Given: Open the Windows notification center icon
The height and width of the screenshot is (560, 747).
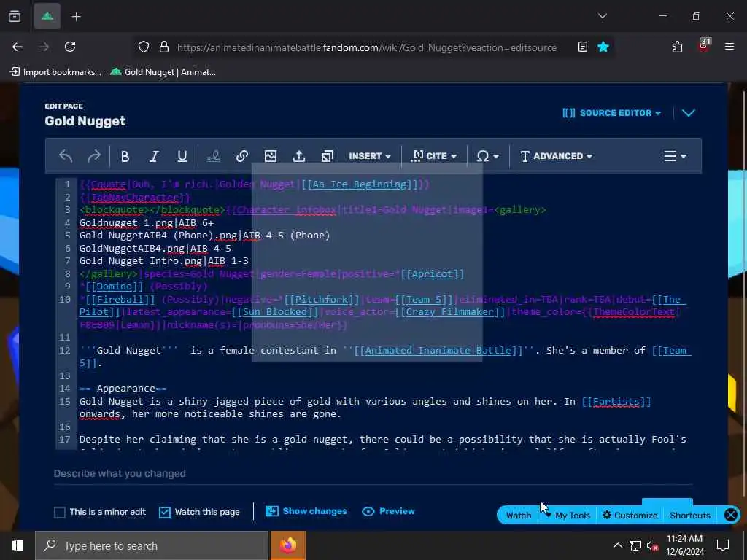Looking at the screenshot, I should [x=723, y=545].
